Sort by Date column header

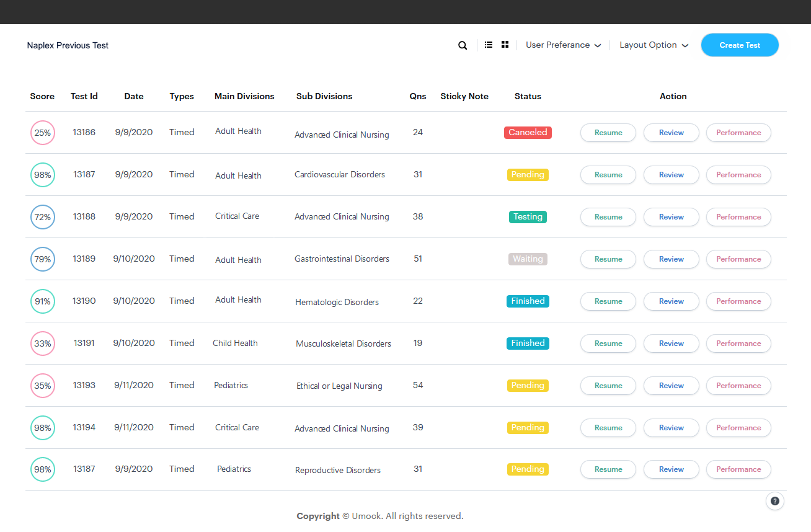coord(134,96)
